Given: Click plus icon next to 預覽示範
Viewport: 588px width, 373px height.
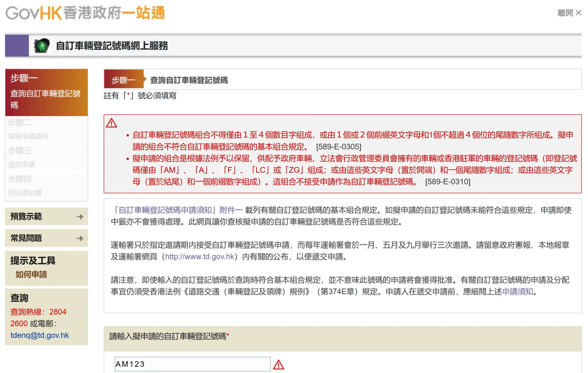Looking at the screenshot, I should pyautogui.click(x=80, y=217).
